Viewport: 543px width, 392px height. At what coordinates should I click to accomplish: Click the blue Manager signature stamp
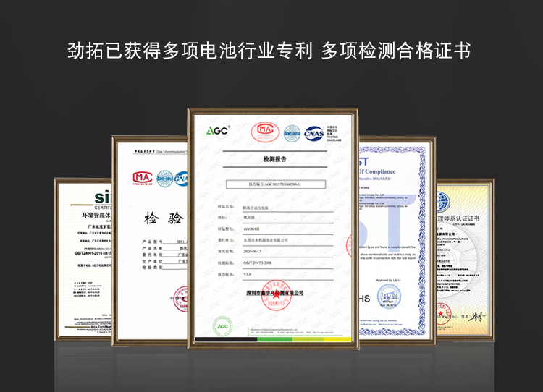(x=389, y=297)
